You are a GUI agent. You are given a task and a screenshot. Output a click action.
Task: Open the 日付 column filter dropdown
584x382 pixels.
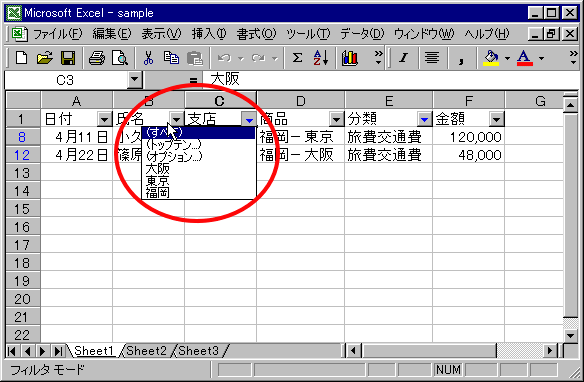tap(105, 120)
